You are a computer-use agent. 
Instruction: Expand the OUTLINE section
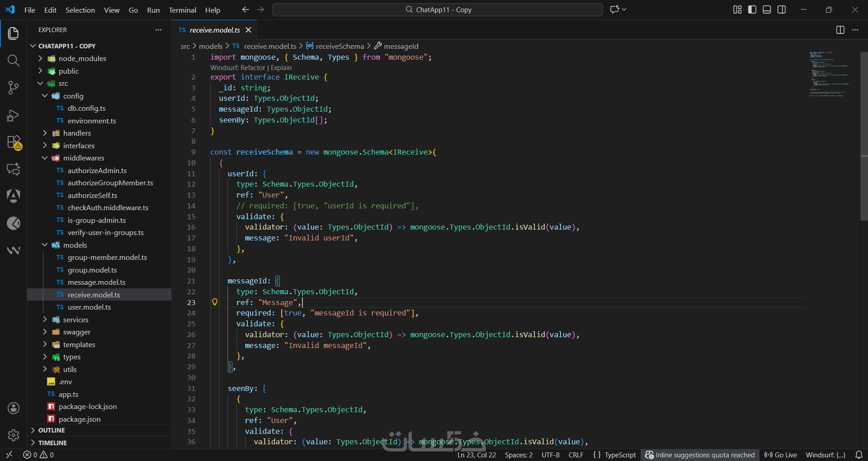pos(52,430)
